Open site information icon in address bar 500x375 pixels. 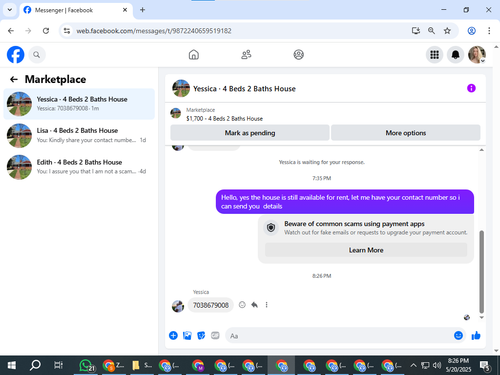pyautogui.click(x=67, y=31)
